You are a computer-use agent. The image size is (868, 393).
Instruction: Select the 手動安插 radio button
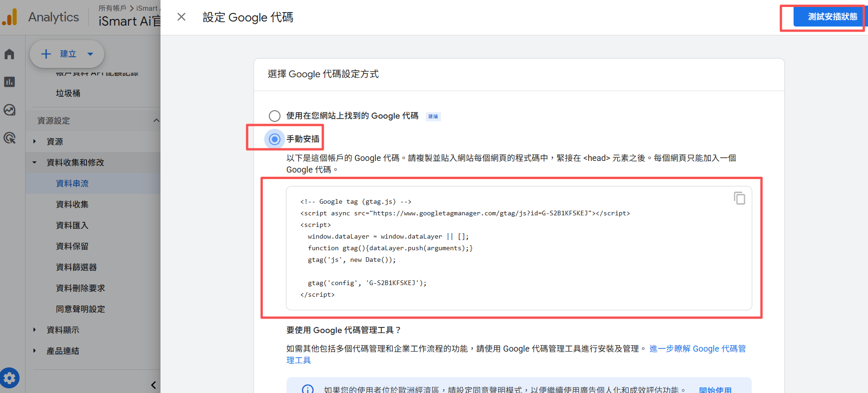click(275, 139)
